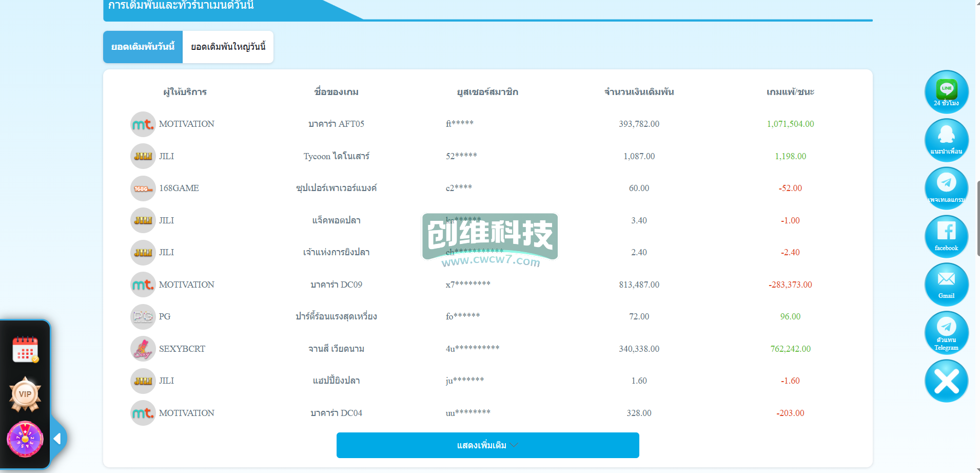Click the PG provider logo
The width and height of the screenshot is (980, 473).
pos(143,317)
